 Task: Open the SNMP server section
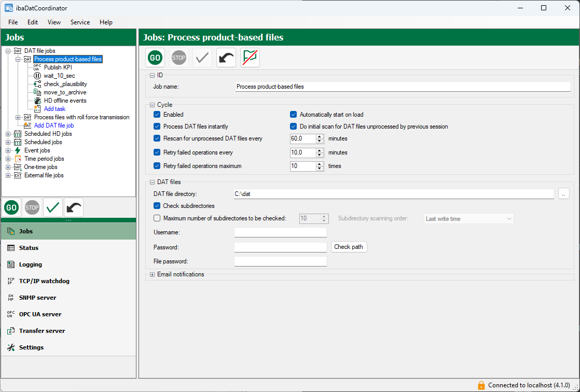pyautogui.click(x=69, y=298)
